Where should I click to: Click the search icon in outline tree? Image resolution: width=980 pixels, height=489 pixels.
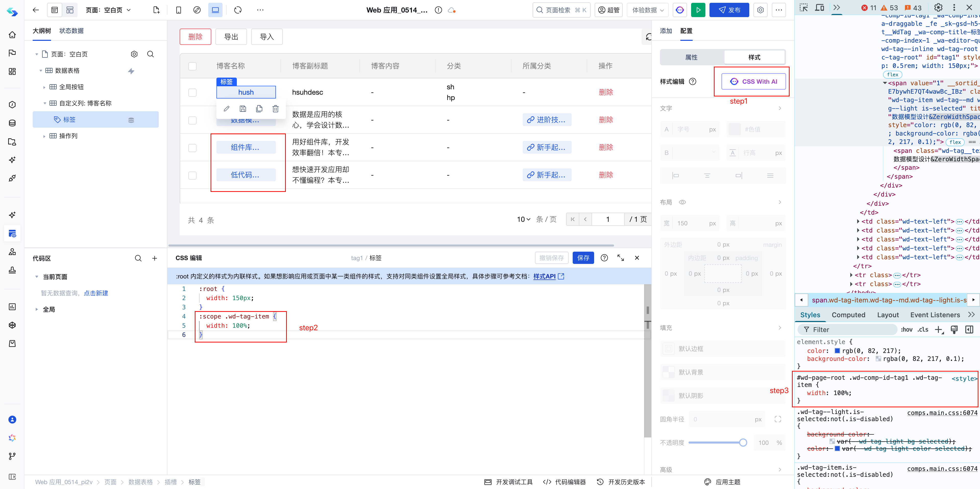[150, 54]
